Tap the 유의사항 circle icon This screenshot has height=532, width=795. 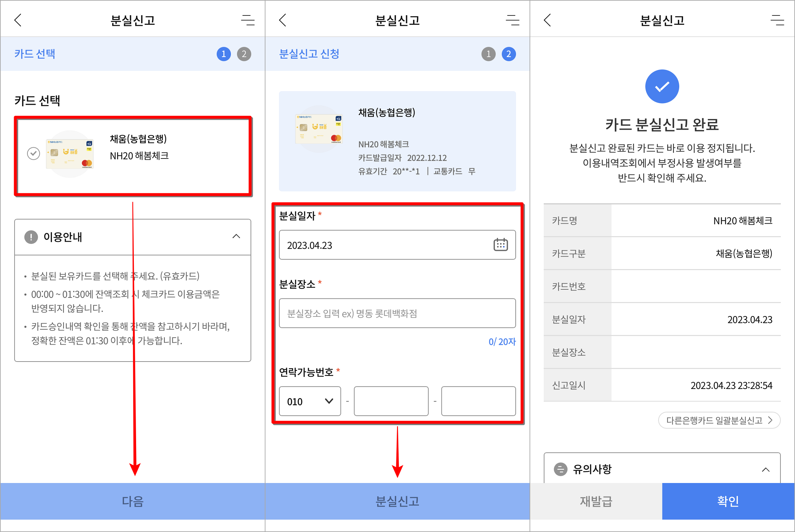[561, 469]
